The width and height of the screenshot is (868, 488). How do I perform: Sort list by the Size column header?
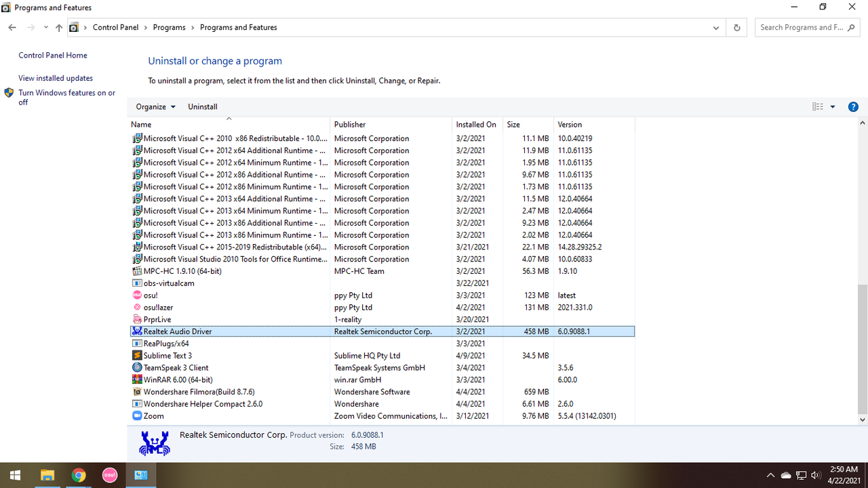click(528, 125)
